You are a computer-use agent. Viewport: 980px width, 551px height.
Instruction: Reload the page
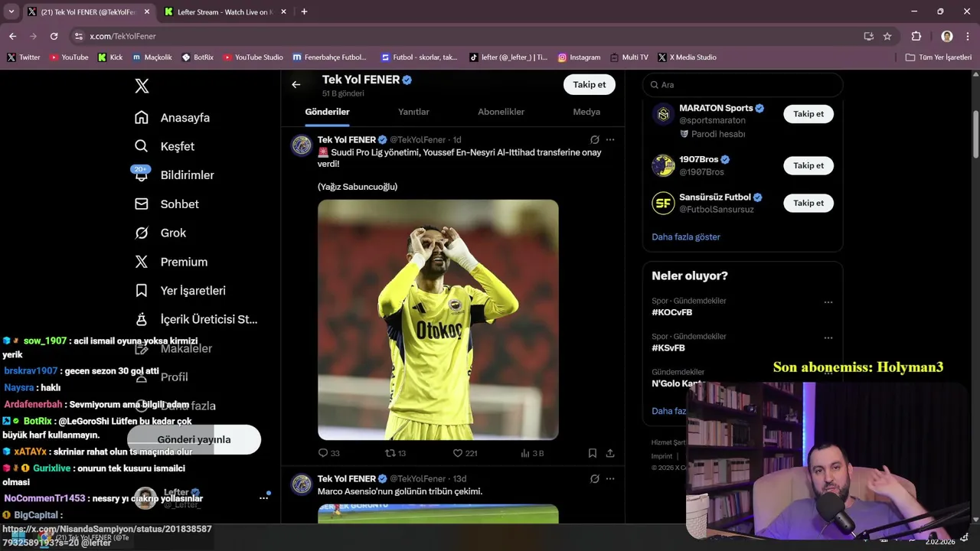coord(54,36)
